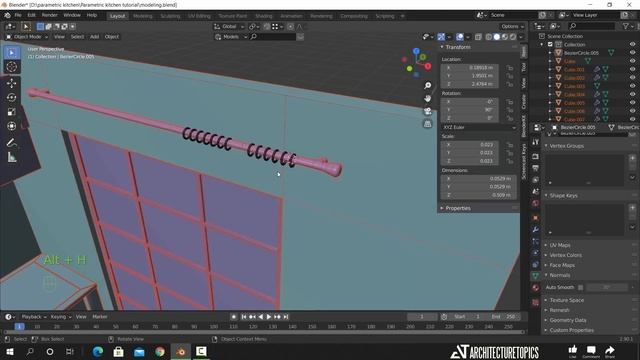Click the zoom view magnifier icon

click(x=427, y=85)
